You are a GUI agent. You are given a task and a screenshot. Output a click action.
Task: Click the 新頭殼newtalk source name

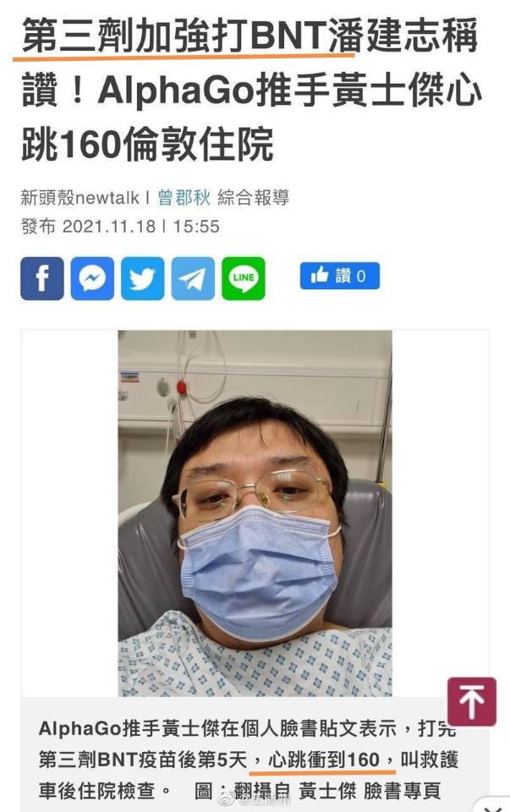[80, 197]
